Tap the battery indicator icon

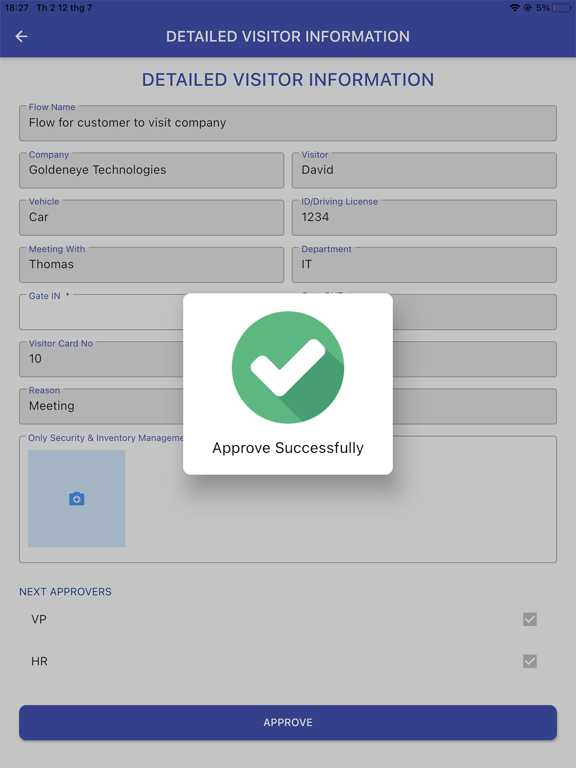(561, 8)
